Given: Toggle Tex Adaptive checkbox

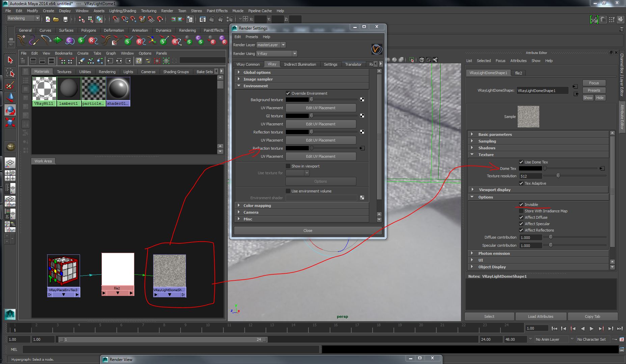Looking at the screenshot, I should click(521, 183).
